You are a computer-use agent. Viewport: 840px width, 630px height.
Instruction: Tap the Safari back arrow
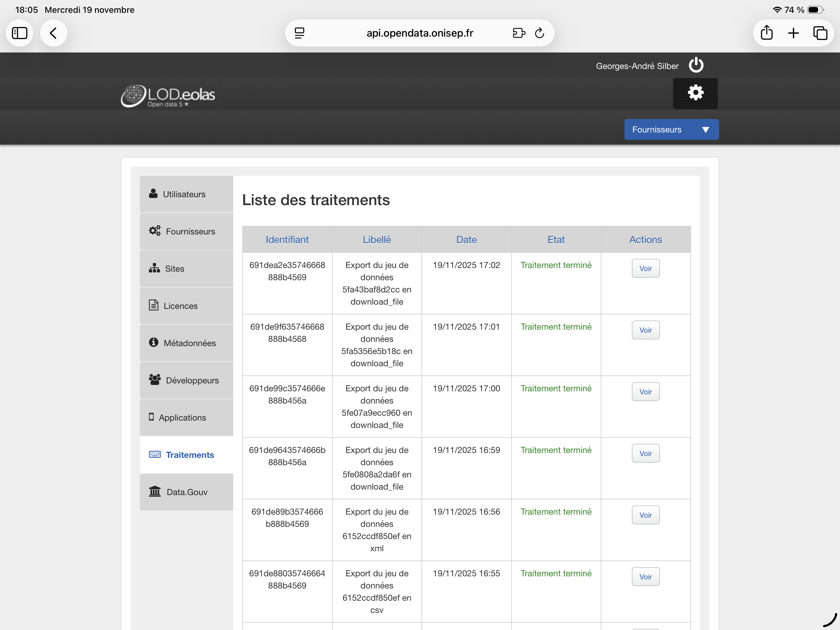pos(53,33)
